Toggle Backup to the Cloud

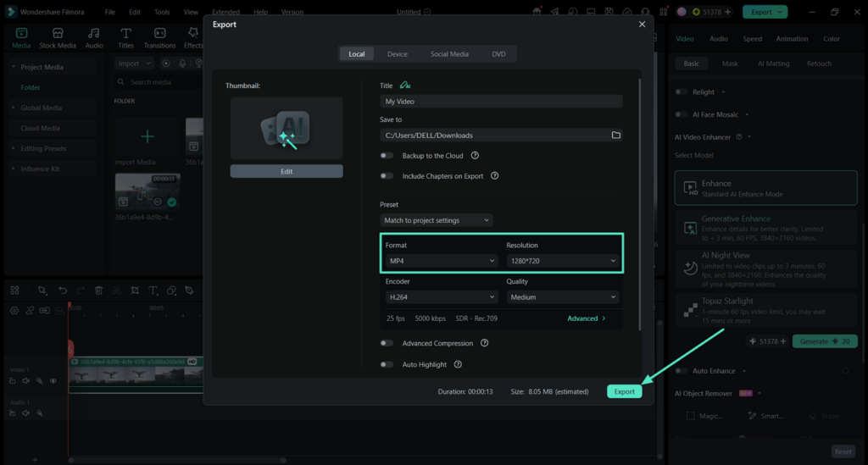tap(387, 155)
